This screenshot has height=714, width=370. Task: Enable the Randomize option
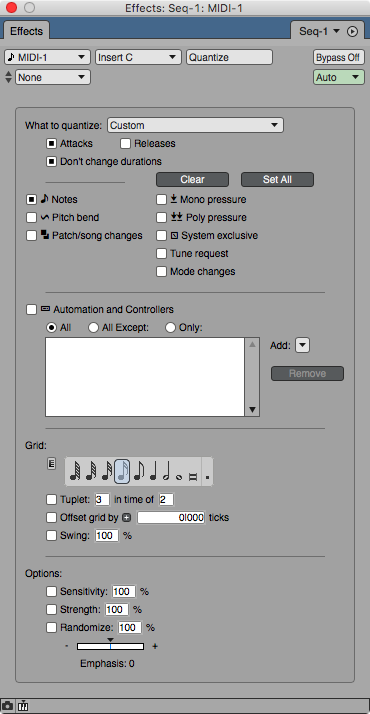pyautogui.click(x=51, y=627)
